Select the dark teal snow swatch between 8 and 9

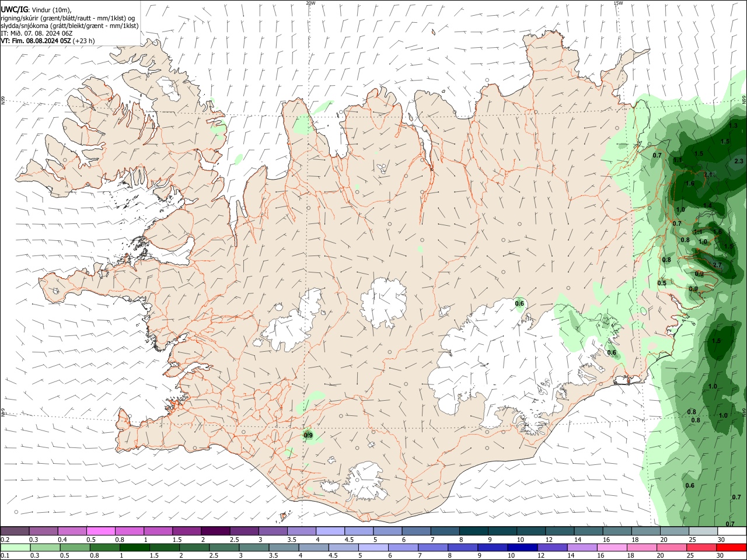pos(473,531)
